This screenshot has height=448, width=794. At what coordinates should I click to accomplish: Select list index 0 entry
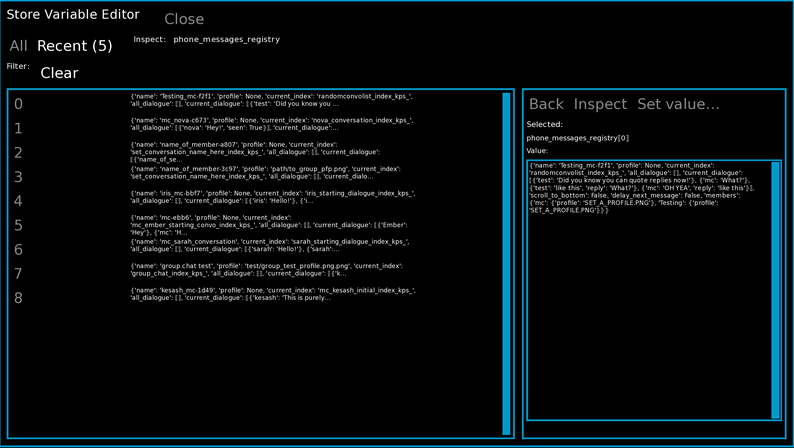[x=18, y=104]
